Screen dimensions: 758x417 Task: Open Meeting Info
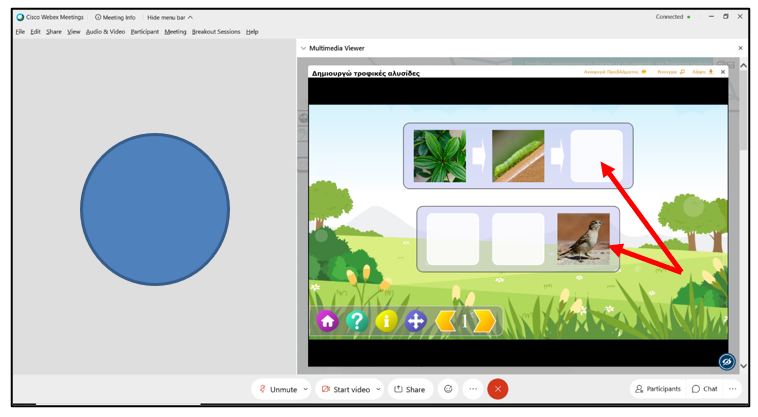tap(115, 17)
